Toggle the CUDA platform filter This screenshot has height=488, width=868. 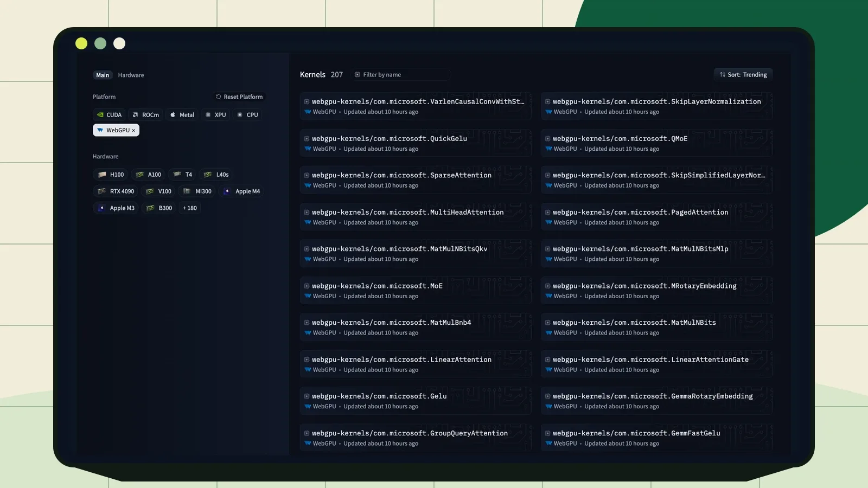coord(109,115)
